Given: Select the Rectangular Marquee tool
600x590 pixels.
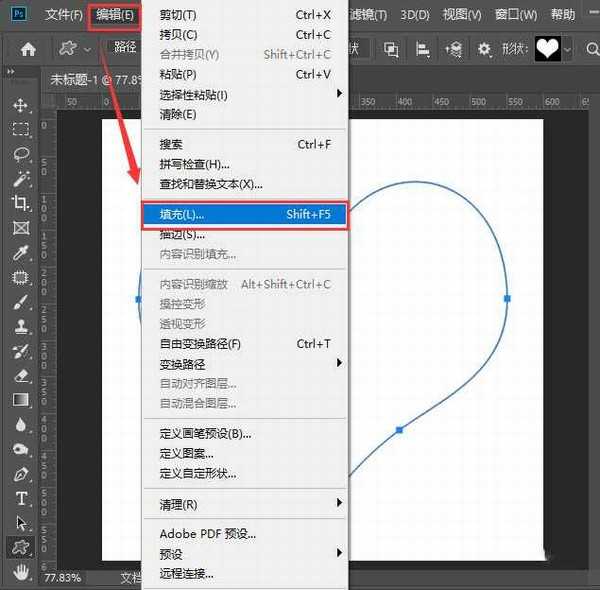Looking at the screenshot, I should coord(20,129).
